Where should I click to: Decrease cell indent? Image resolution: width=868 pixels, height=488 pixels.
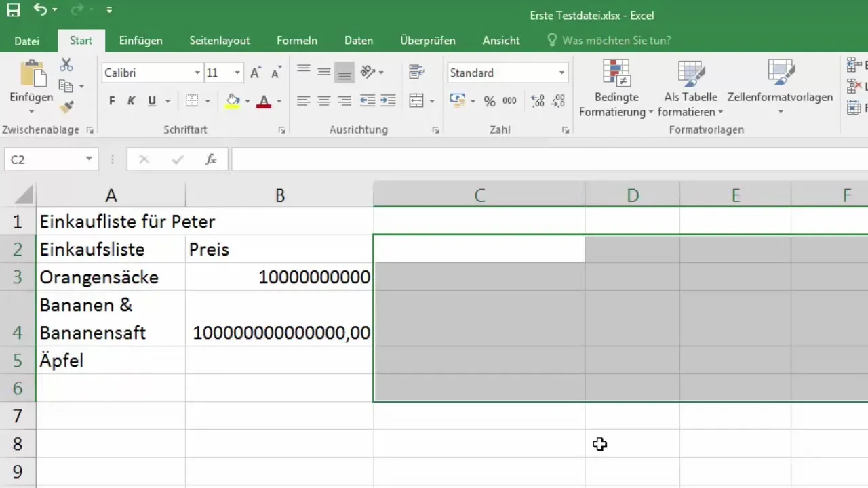(368, 101)
